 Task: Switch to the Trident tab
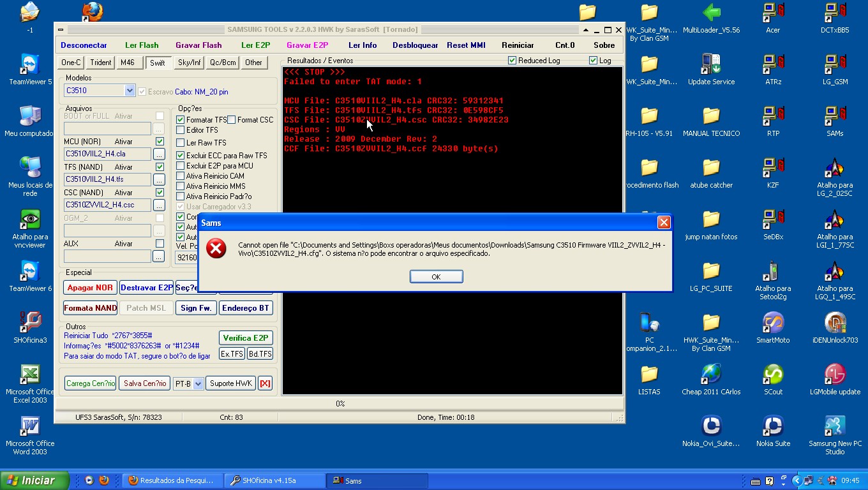[x=101, y=63]
